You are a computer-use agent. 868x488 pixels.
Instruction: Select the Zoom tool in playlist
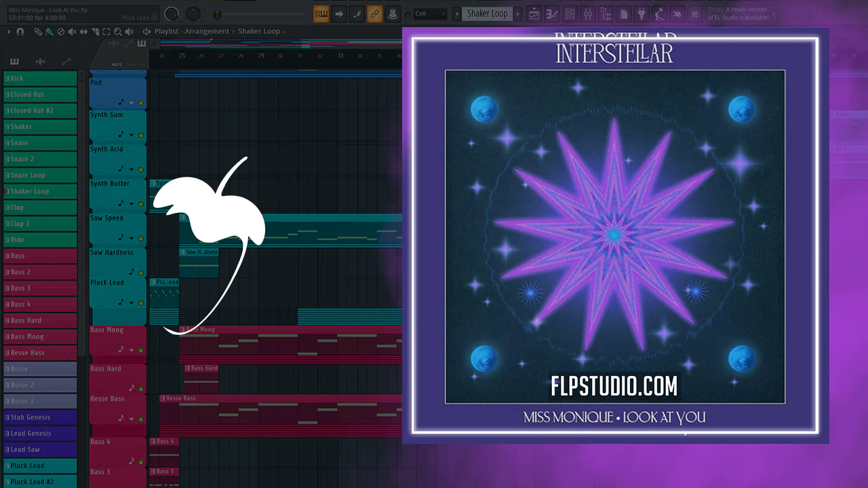(118, 31)
